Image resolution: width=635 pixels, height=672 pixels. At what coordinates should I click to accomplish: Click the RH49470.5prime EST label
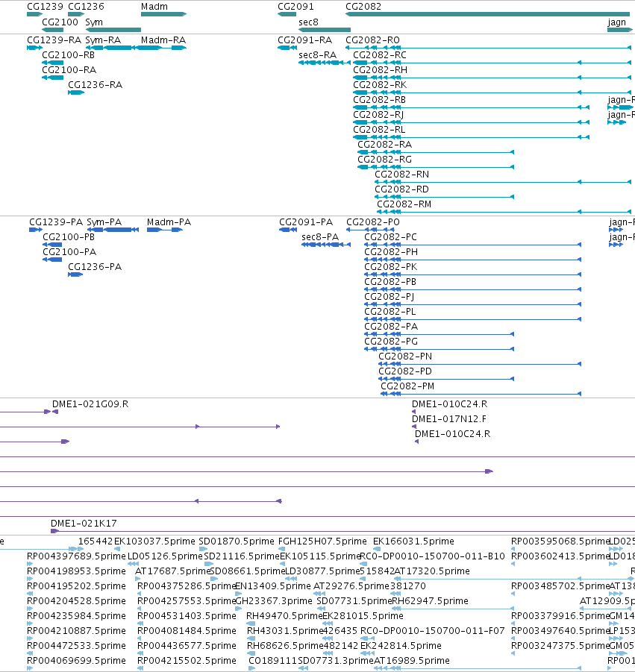[x=284, y=615]
